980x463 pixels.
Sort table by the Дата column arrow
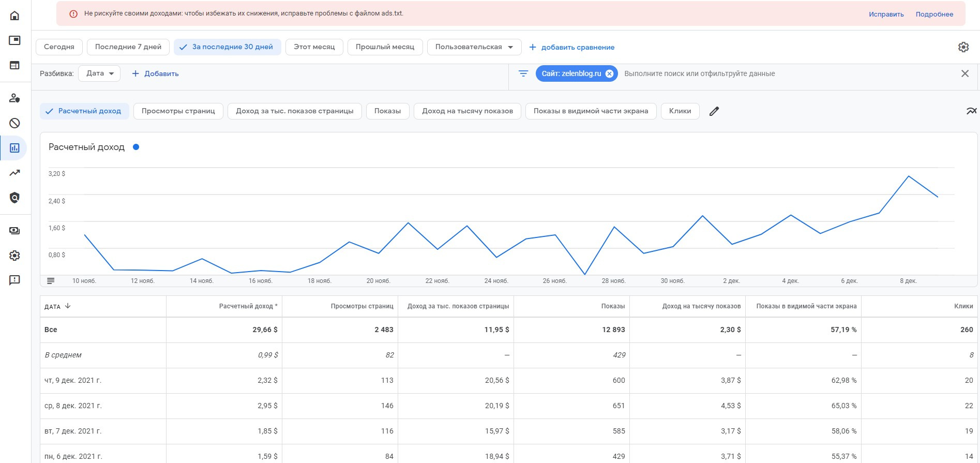click(x=68, y=306)
